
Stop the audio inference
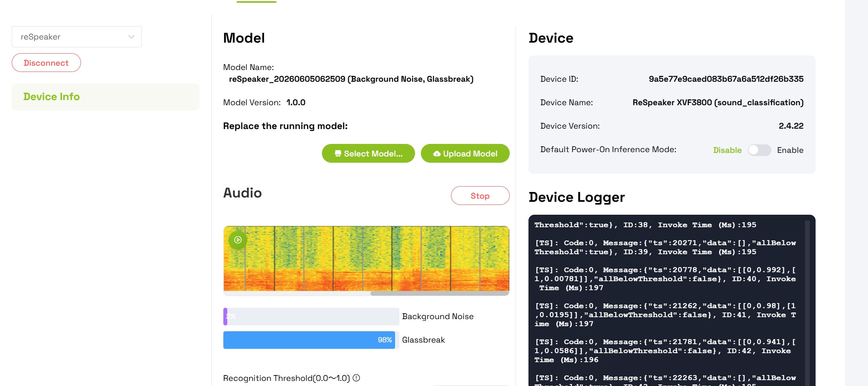click(480, 196)
